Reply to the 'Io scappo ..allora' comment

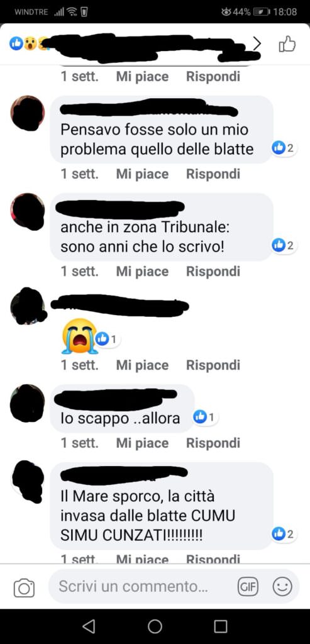point(213,443)
